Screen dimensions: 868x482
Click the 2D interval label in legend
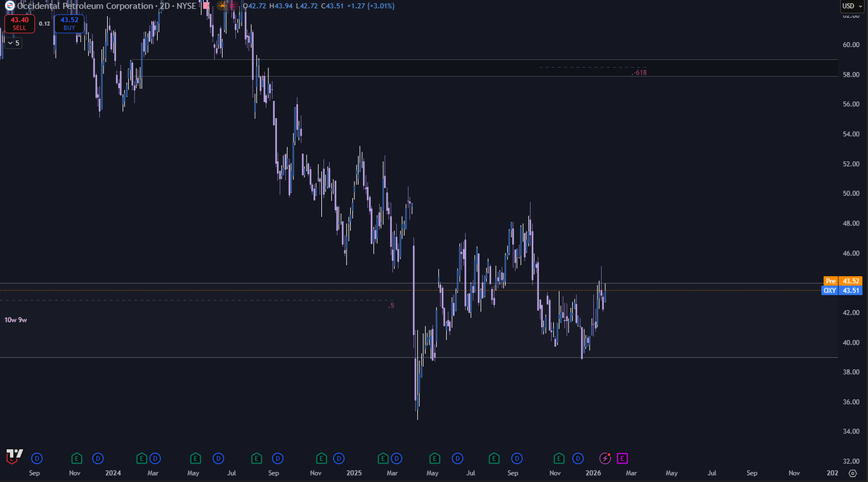(166, 6)
